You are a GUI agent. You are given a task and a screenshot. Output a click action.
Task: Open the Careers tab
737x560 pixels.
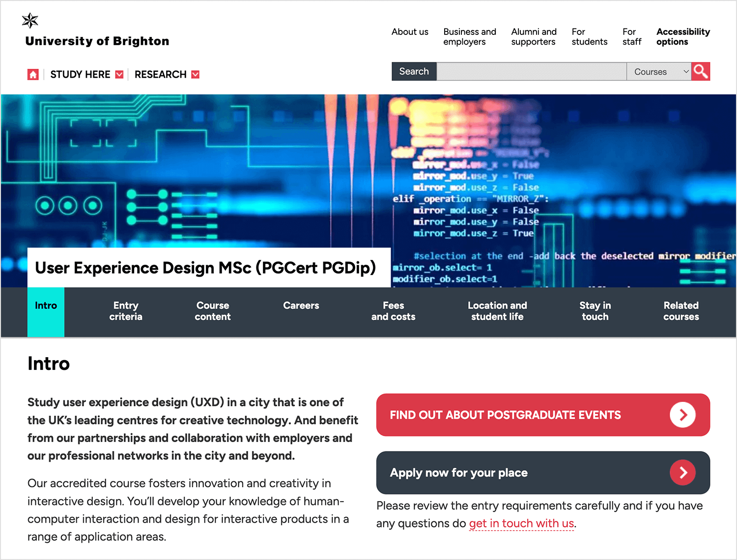click(301, 306)
